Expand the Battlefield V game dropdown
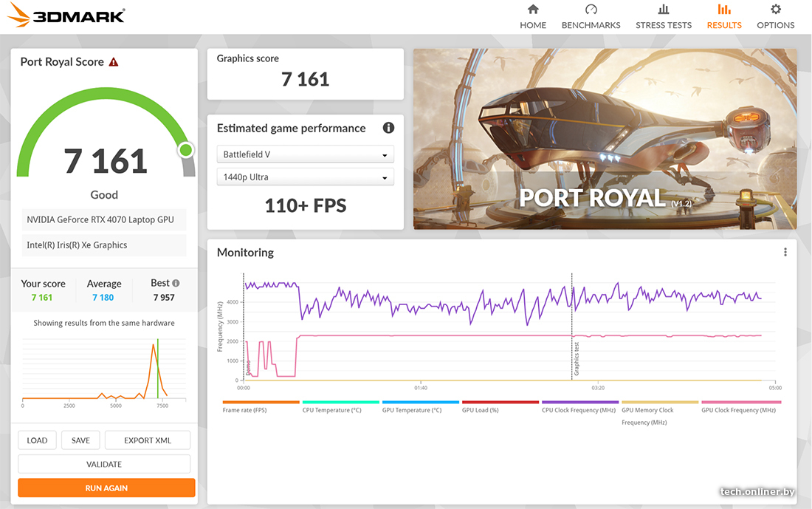The image size is (812, 509). pyautogui.click(x=305, y=154)
